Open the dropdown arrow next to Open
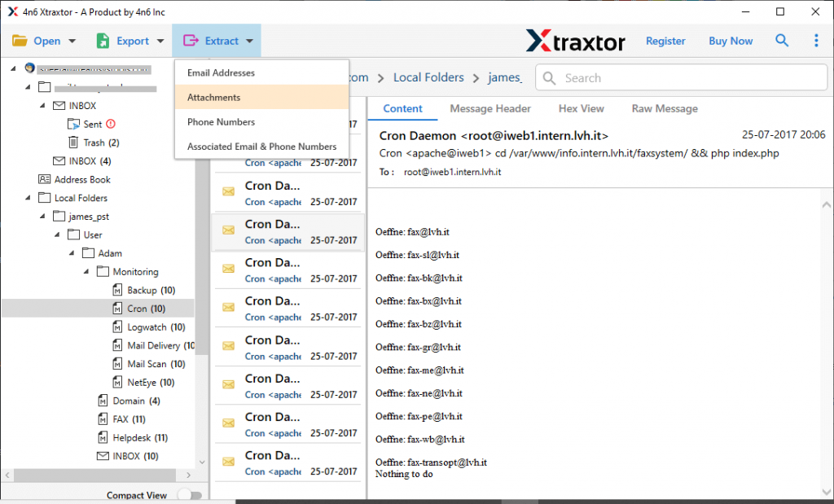834x504 pixels. (72, 40)
